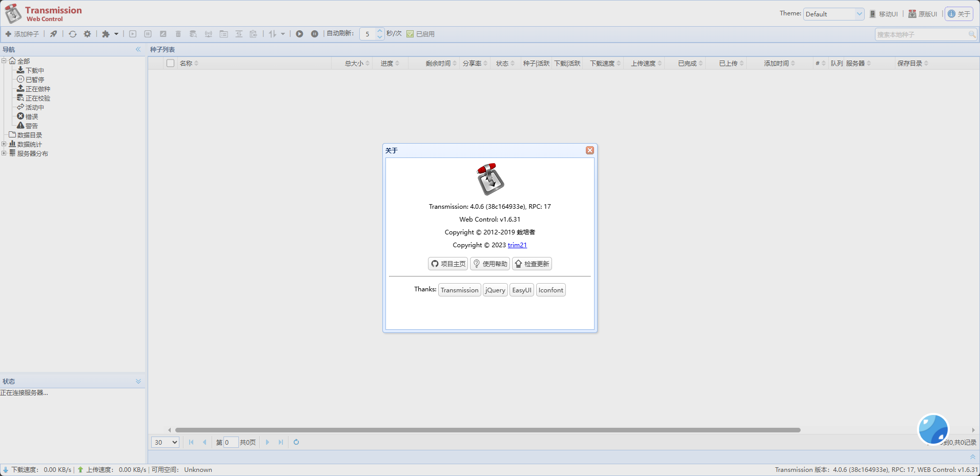
Task: Click the jQuery thanks button
Action: [x=495, y=290]
